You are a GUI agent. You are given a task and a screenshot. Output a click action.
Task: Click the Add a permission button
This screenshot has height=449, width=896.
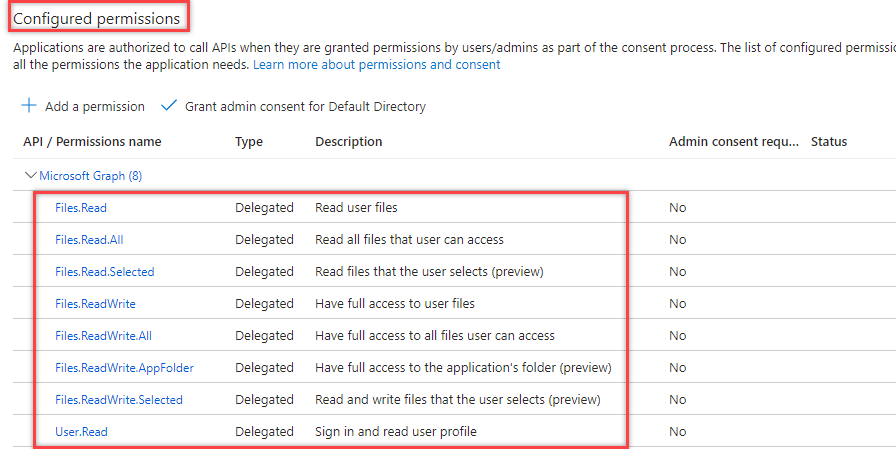click(94, 106)
